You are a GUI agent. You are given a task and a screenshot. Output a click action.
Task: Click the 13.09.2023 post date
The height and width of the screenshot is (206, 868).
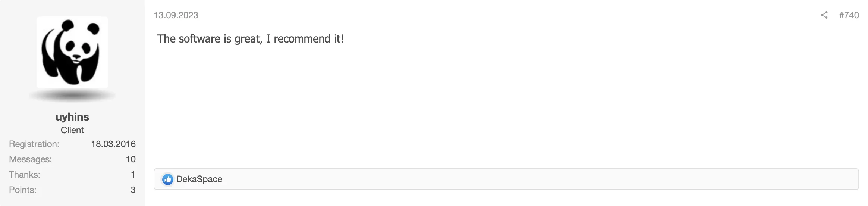point(176,15)
